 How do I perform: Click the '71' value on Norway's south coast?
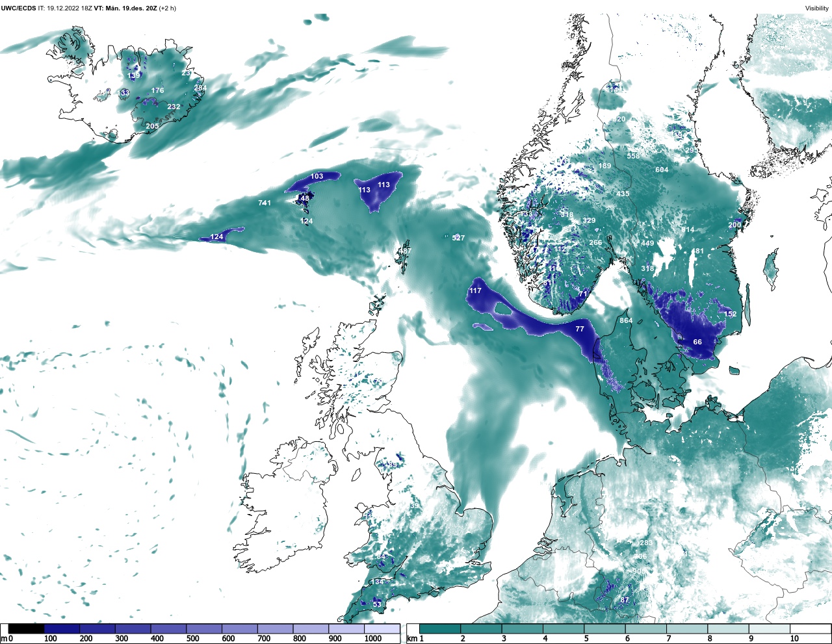tap(583, 294)
